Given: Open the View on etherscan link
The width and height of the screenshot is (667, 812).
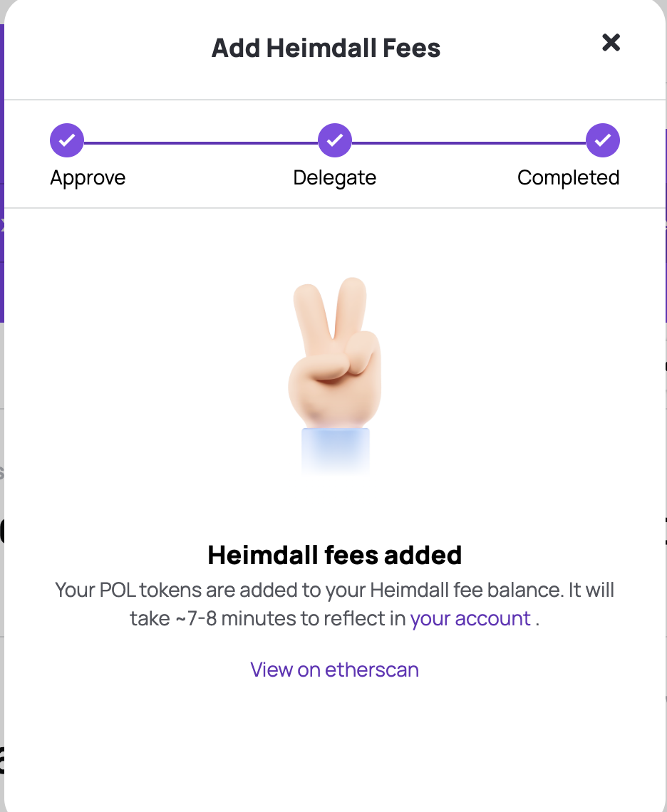Looking at the screenshot, I should click(334, 670).
